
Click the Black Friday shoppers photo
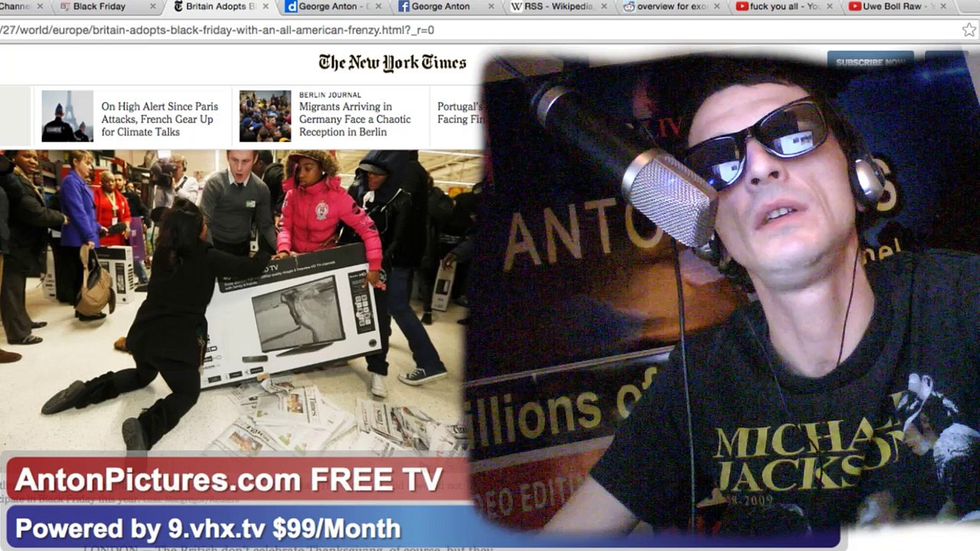[234, 301]
